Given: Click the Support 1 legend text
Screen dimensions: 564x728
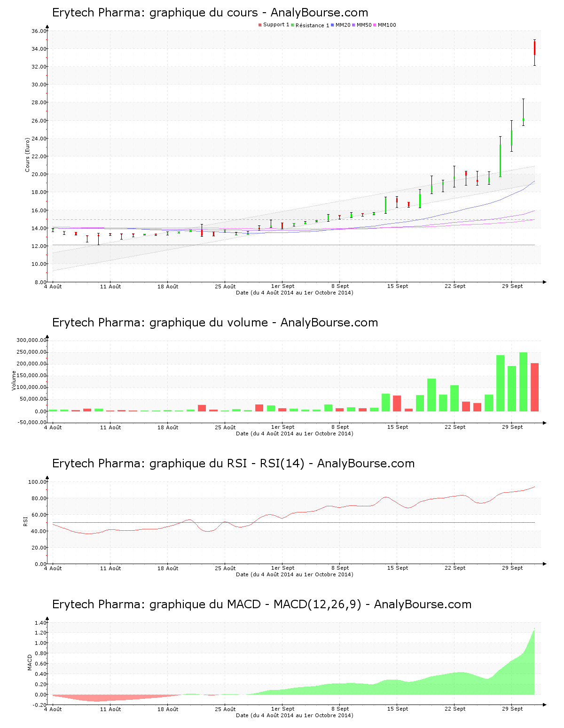Looking at the screenshot, I should 276,25.
